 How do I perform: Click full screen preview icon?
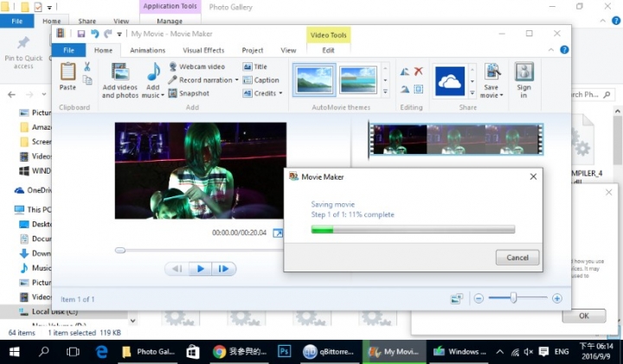pos(278,233)
